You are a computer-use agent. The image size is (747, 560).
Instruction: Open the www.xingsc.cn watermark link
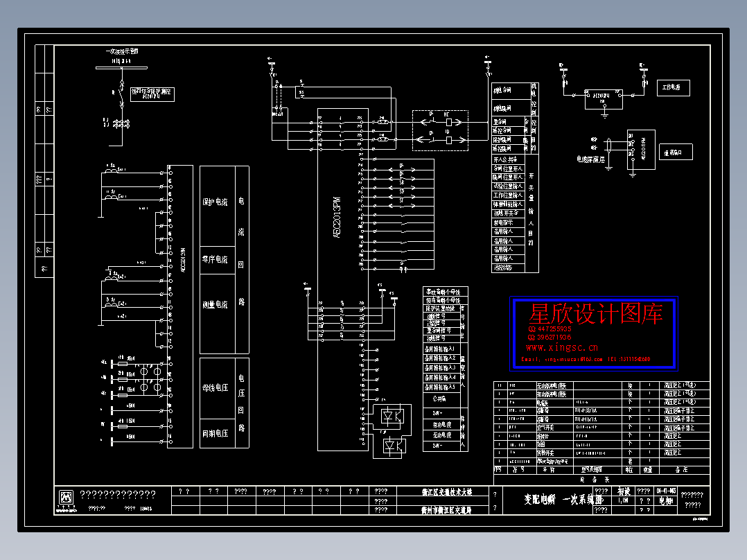(562, 347)
